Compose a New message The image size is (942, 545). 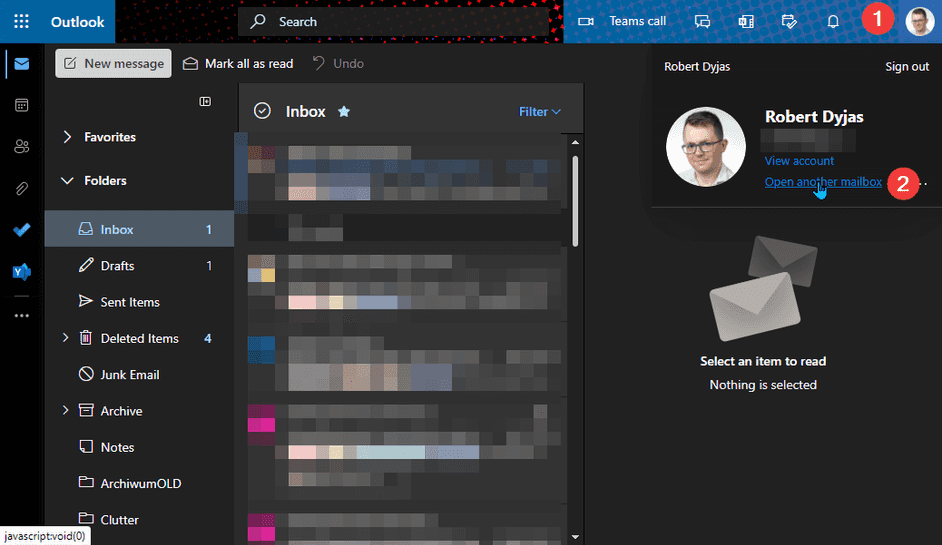pos(114,64)
